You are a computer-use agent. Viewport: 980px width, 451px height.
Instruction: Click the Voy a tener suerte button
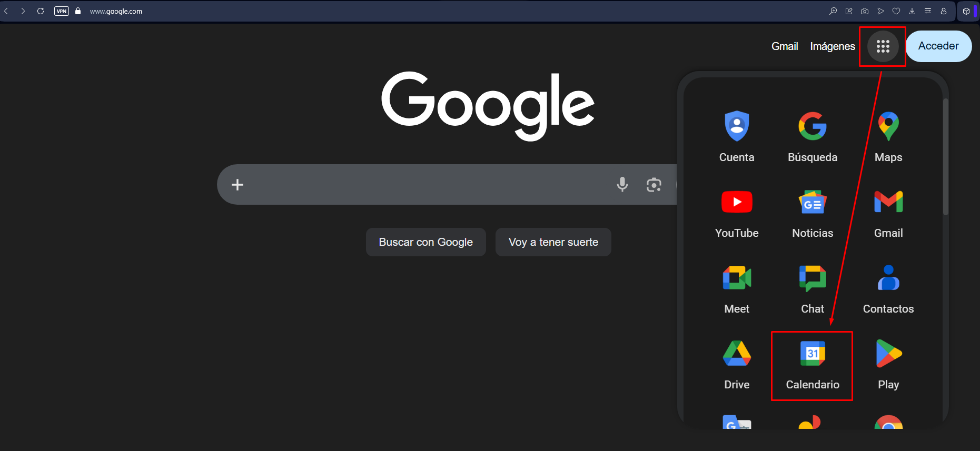coord(553,242)
